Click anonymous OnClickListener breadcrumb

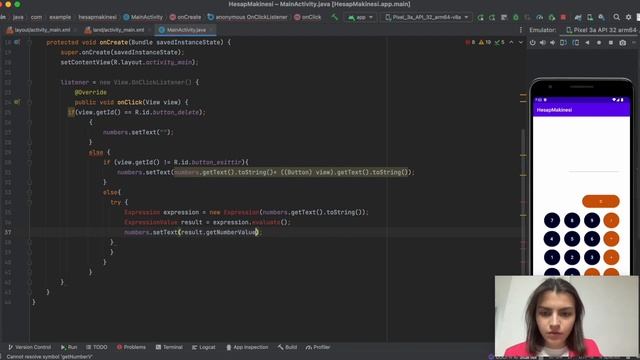pyautogui.click(x=247, y=17)
